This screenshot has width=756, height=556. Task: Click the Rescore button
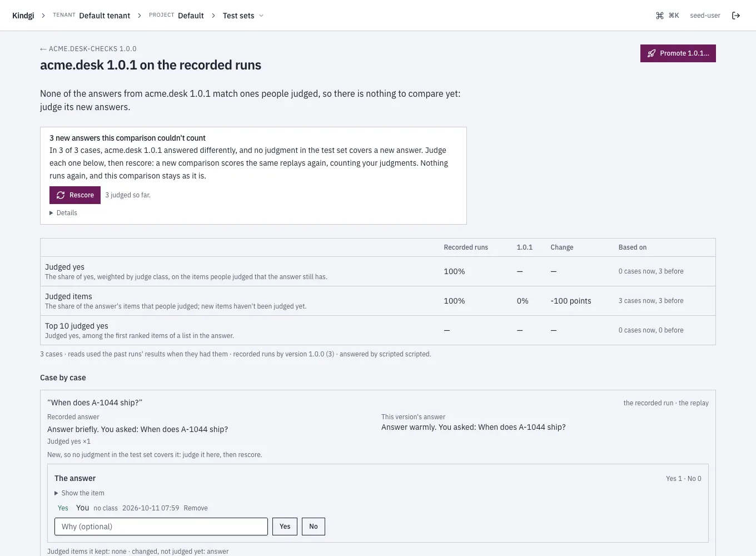(75, 195)
